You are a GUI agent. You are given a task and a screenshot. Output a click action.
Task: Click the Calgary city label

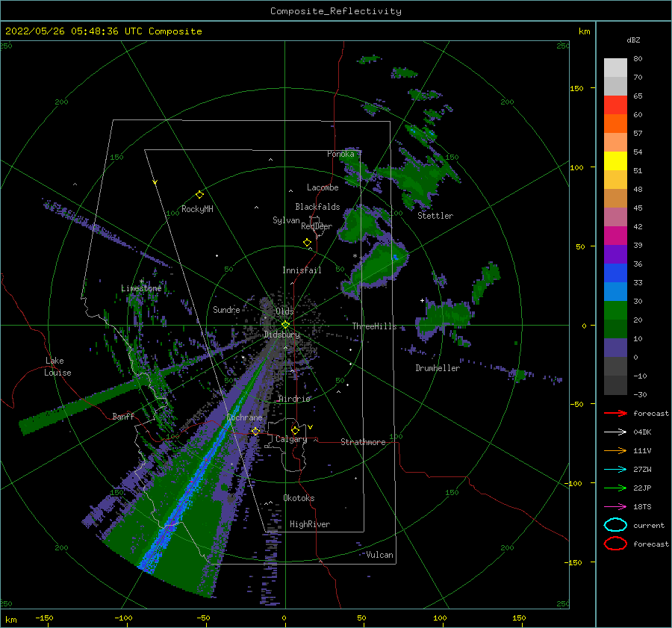[291, 439]
